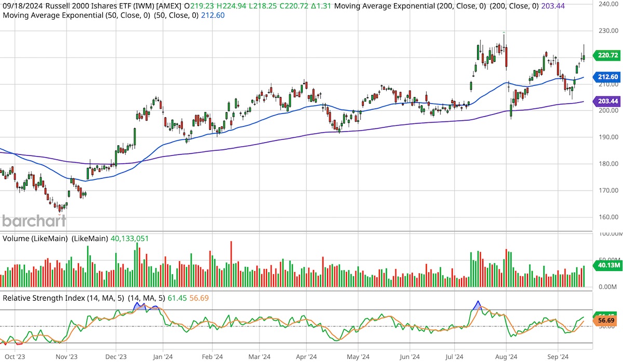The image size is (623, 364).
Task: Click the 50.00 dashed RSI midline
Action: (311, 327)
